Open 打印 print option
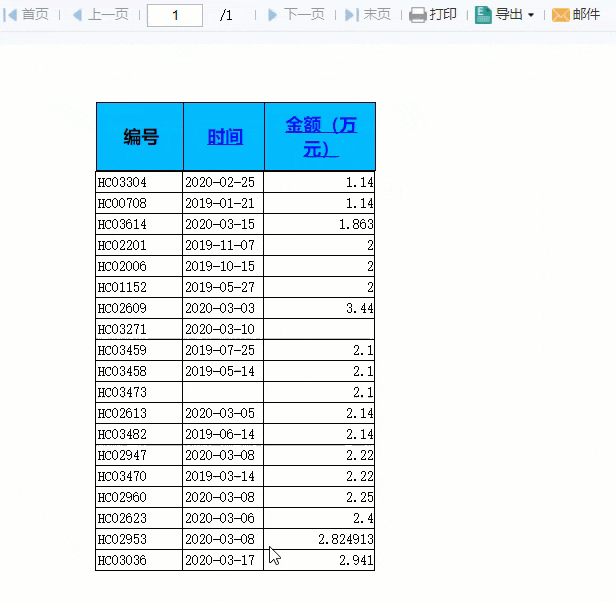The height and width of the screenshot is (602, 616). coord(443,15)
